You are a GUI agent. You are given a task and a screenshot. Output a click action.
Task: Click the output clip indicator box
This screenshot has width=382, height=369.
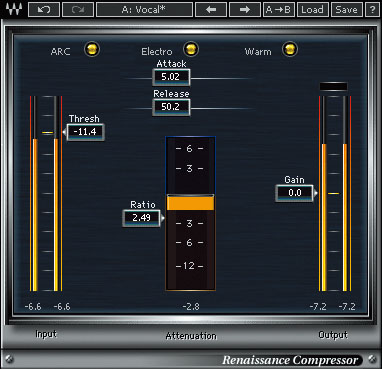point(333,87)
